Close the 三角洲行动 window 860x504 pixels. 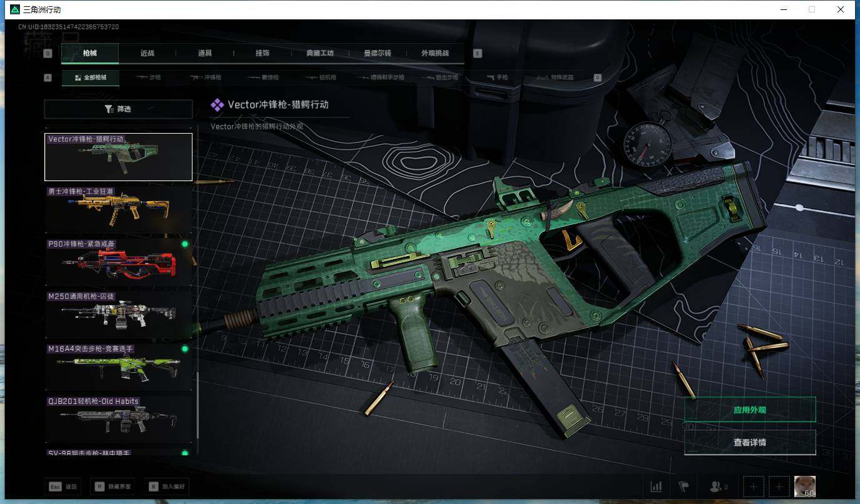[x=841, y=9]
